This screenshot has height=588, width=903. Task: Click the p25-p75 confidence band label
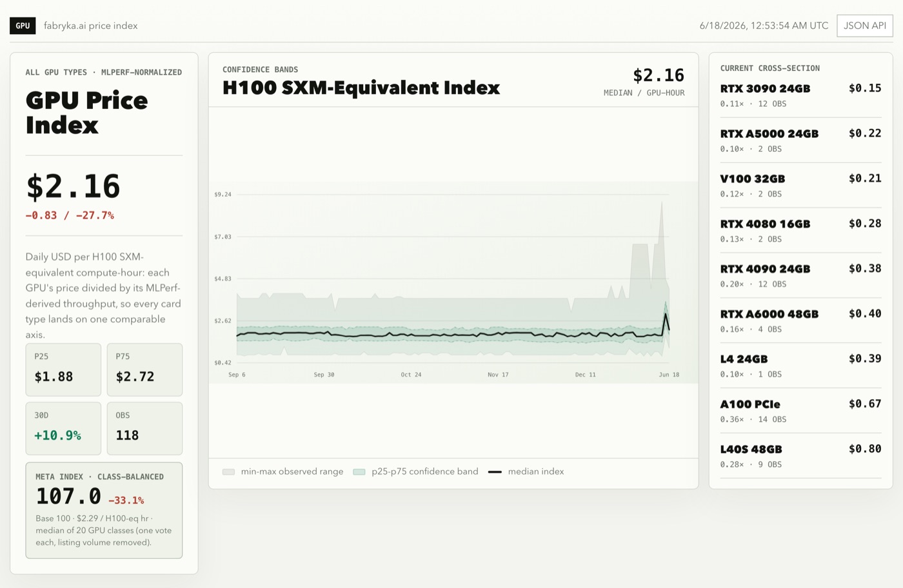coord(425,471)
